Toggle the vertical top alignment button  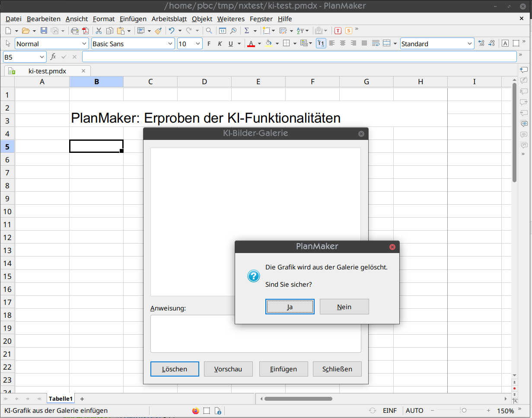[321, 43]
